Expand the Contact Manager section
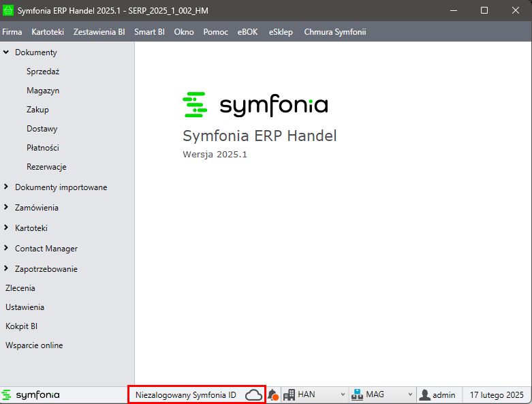Viewport: 532px width, 404px height. pos(6,248)
